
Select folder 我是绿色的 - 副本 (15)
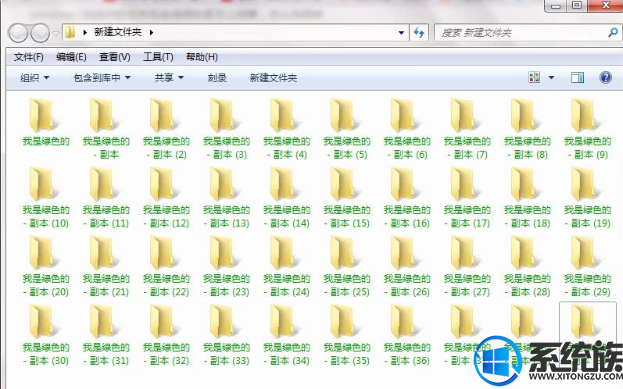(x=347, y=197)
